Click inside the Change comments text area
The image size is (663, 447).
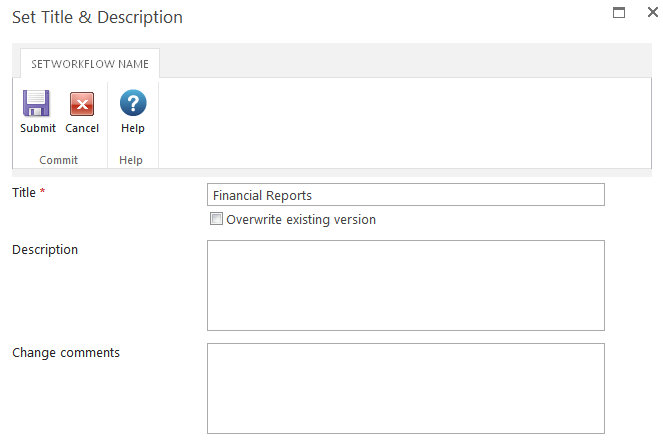click(405, 388)
